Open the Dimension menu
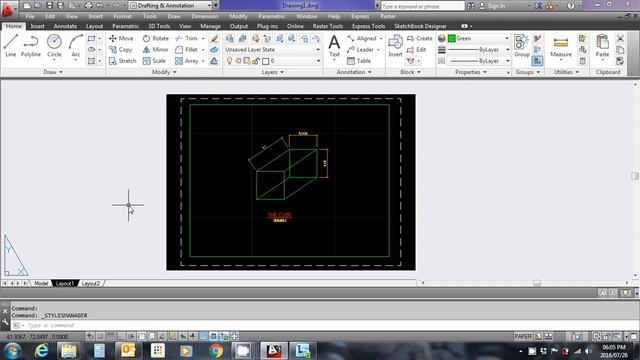640x360 pixels. coord(205,16)
